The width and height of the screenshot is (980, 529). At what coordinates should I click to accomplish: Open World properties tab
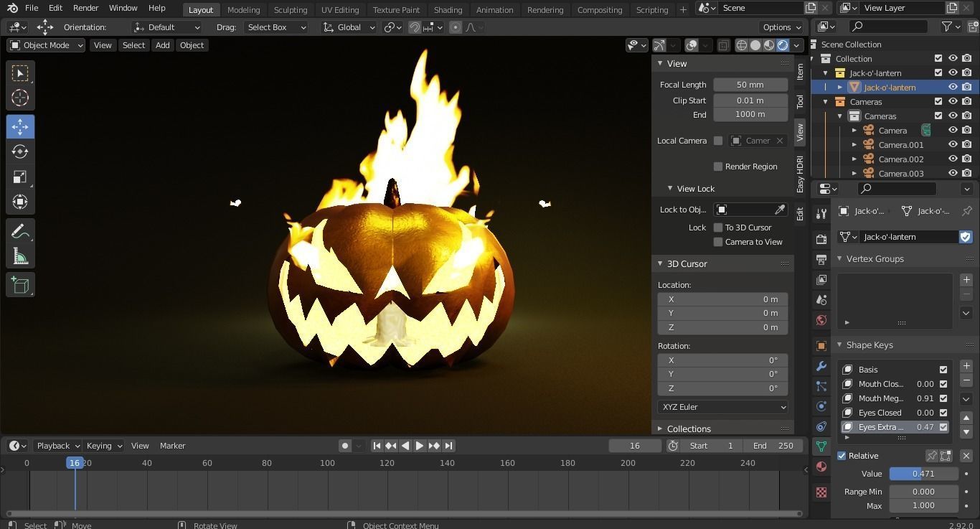821,320
